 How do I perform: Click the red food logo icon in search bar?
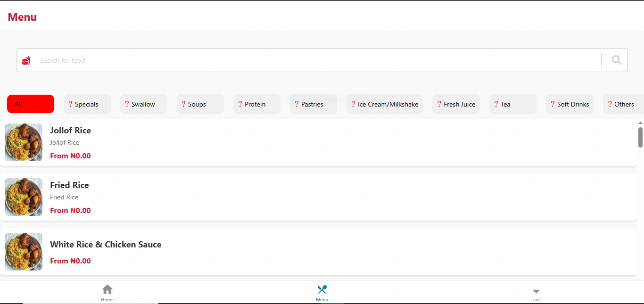(26, 60)
